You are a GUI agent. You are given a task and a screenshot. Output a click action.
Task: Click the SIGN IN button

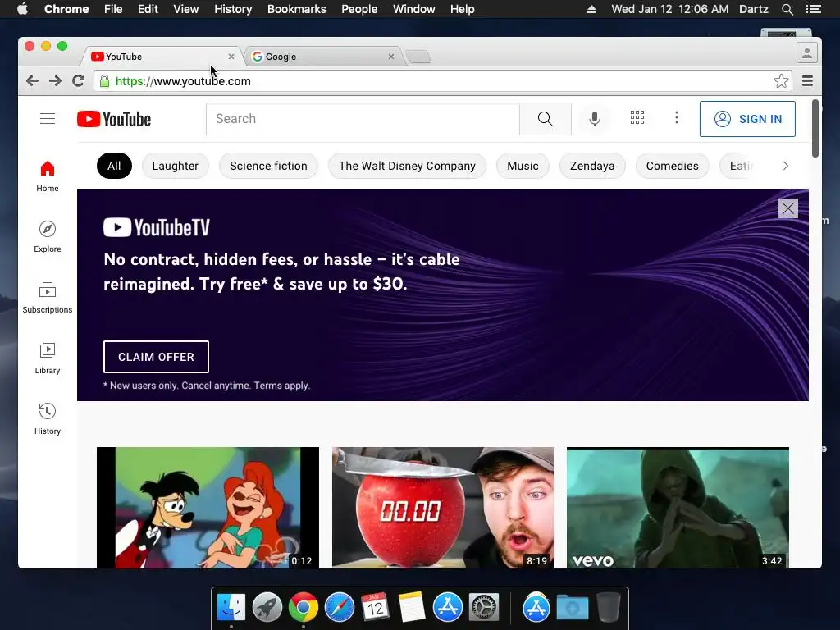pos(747,119)
